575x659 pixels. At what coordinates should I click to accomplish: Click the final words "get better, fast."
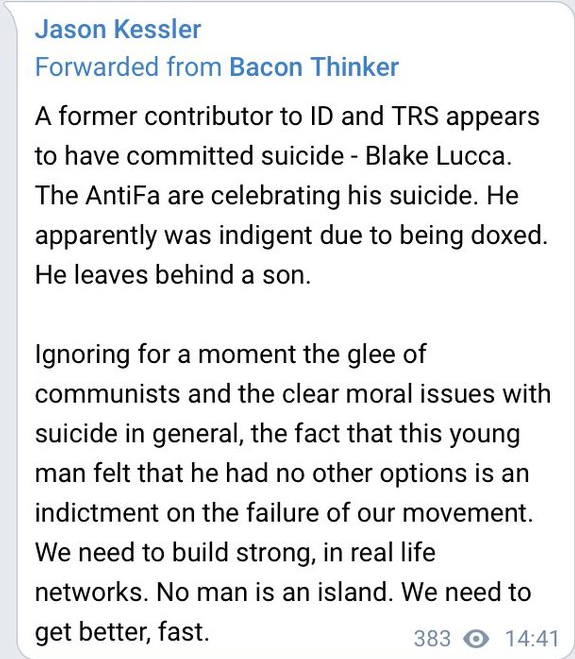[122, 633]
